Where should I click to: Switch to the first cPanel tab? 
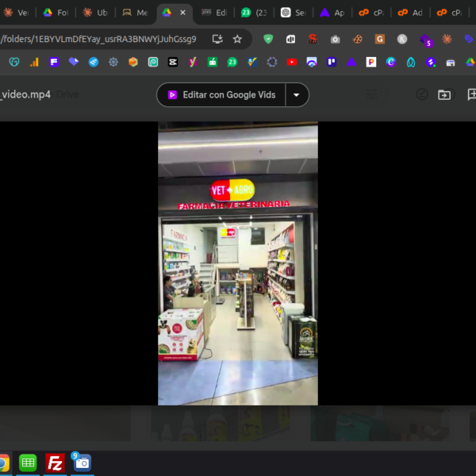pyautogui.click(x=370, y=13)
